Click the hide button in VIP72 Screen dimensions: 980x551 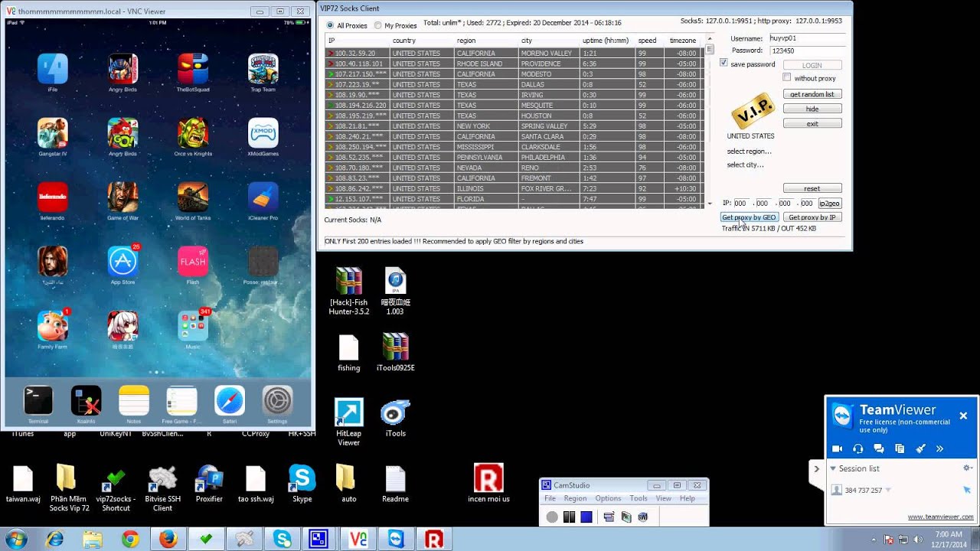(x=812, y=109)
